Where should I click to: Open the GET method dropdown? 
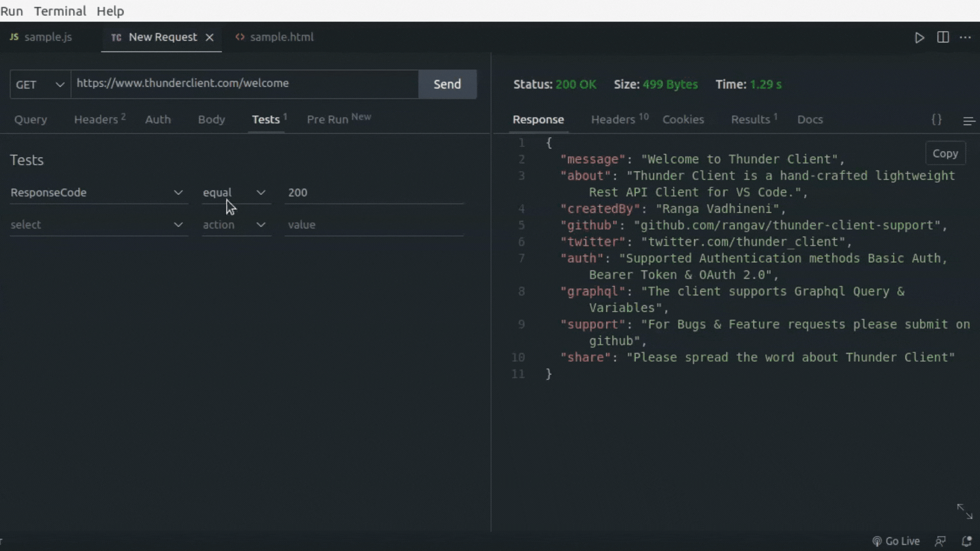tap(40, 84)
